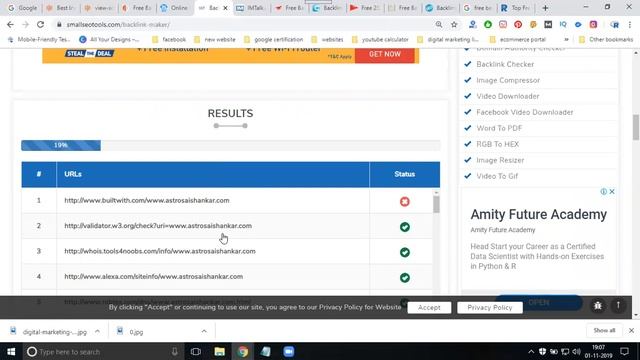The image size is (640, 360).
Task: Expand options for 0.jpg download
Action: tap(204, 331)
